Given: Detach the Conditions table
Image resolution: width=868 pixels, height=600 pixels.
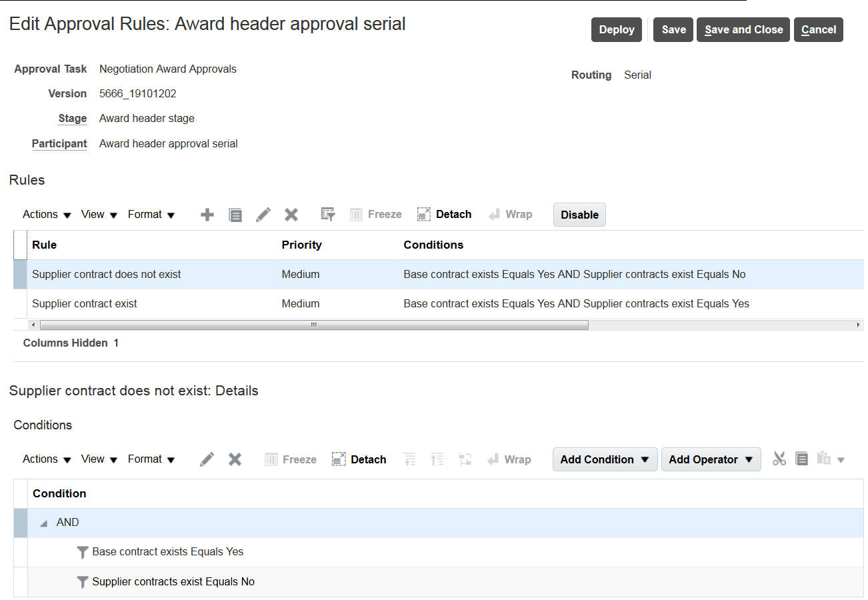Looking at the screenshot, I should 359,459.
